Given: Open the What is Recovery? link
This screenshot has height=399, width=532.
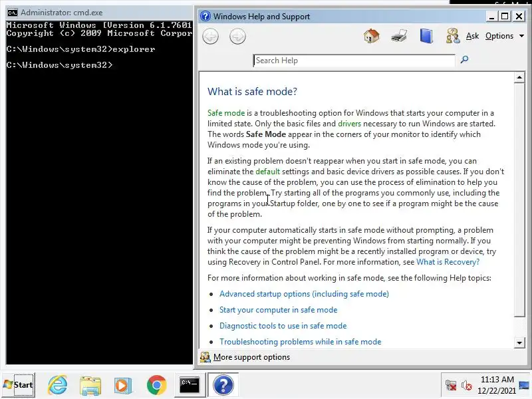Looking at the screenshot, I should (448, 262).
